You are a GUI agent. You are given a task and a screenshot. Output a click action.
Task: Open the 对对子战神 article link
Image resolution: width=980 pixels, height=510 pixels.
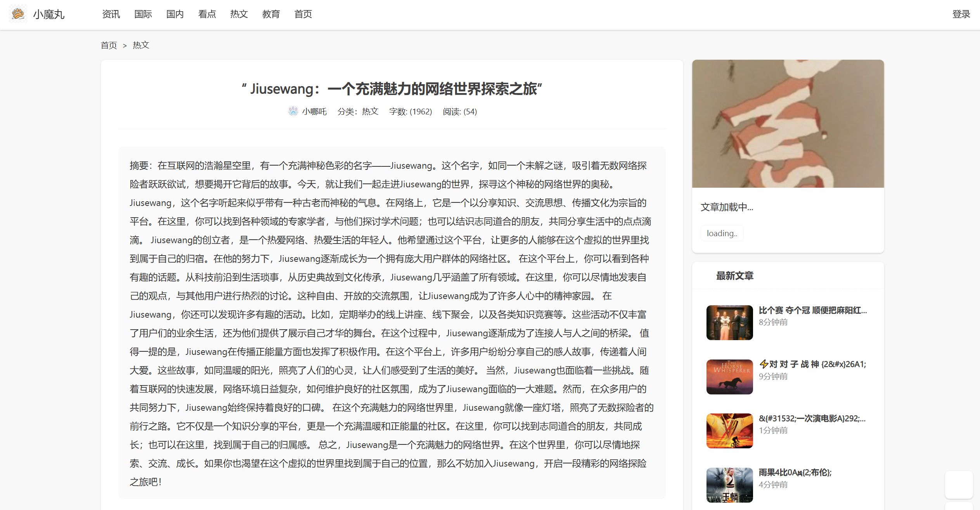click(x=812, y=364)
